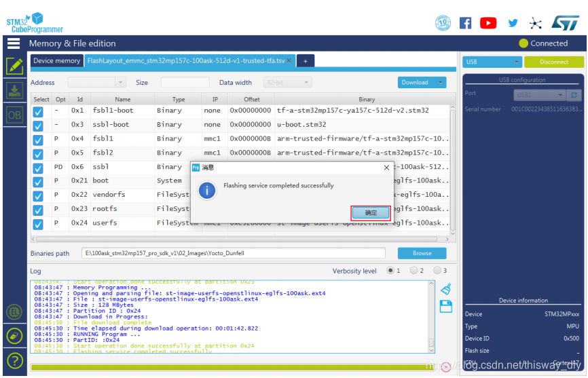Select verbosity level 1

pyautogui.click(x=390, y=270)
